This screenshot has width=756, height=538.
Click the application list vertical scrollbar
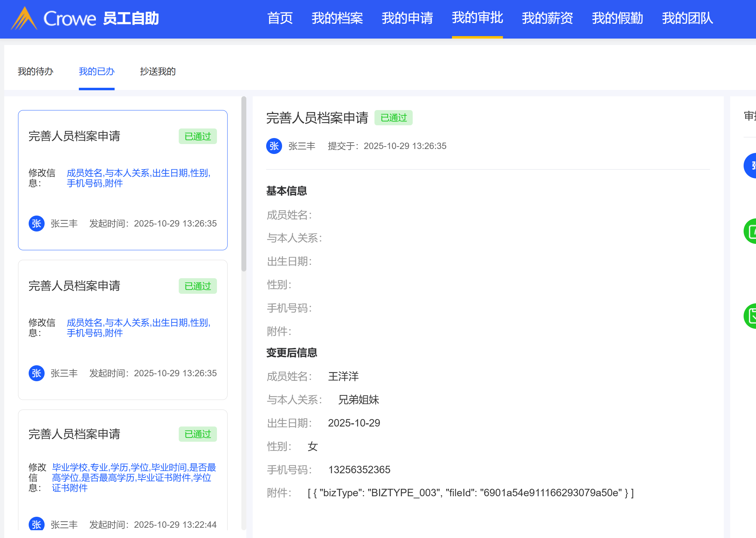[244, 184]
